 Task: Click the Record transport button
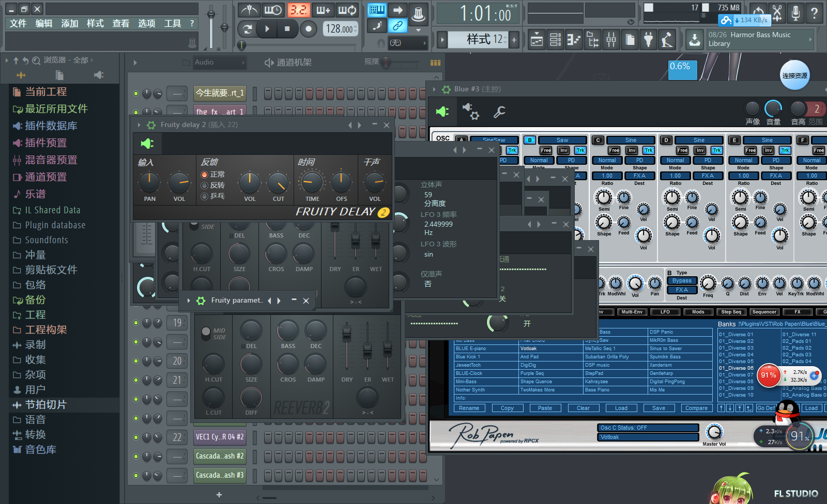pos(308,29)
